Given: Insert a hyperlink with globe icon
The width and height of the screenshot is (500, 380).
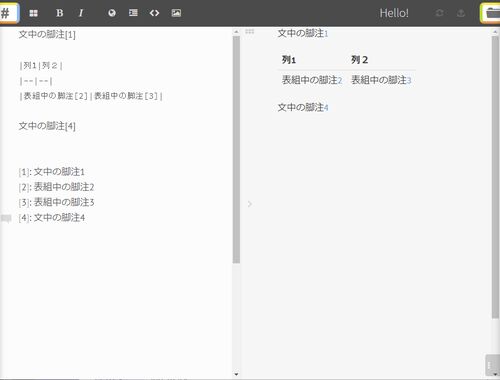Looking at the screenshot, I should pyautogui.click(x=112, y=13).
